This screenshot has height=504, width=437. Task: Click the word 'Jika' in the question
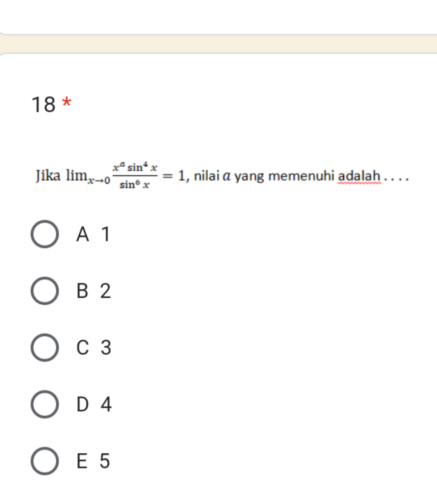(48, 176)
